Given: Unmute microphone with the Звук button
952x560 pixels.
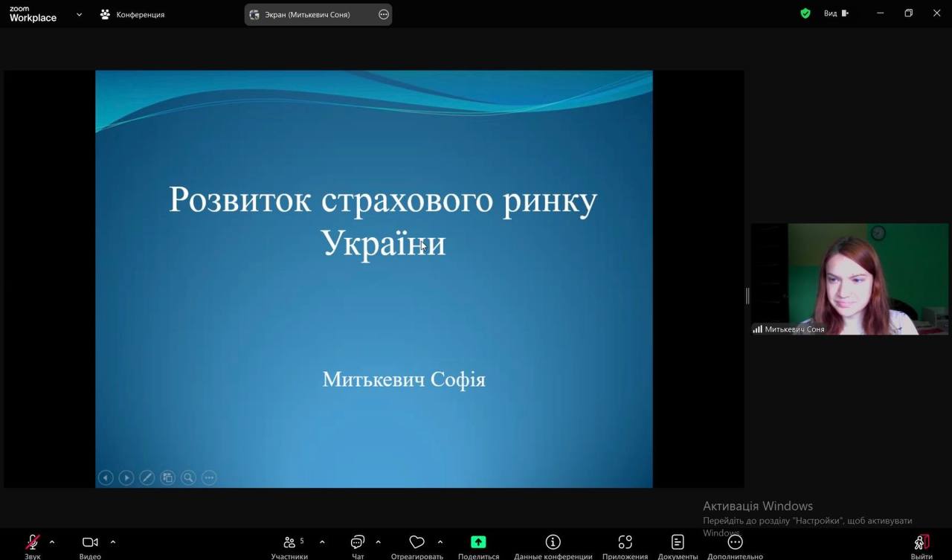Looking at the screenshot, I should point(33,543).
